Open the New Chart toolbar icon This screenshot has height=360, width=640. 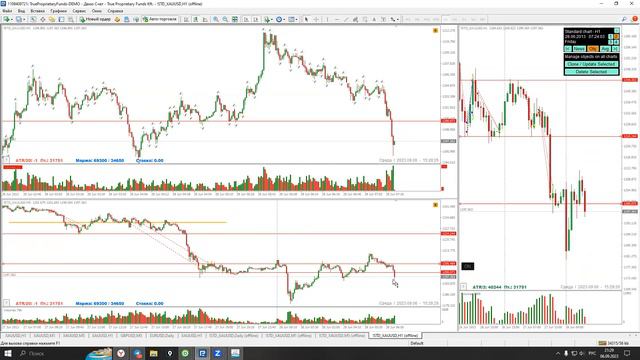point(7,19)
